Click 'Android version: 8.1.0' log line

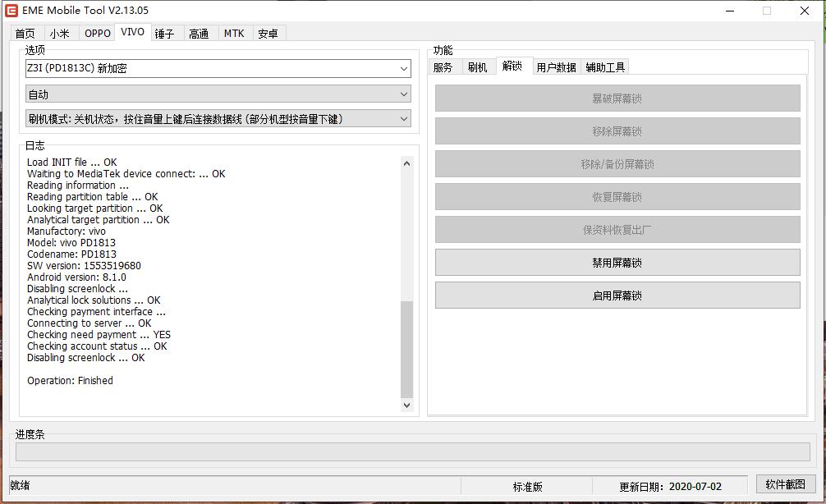pyautogui.click(x=76, y=277)
